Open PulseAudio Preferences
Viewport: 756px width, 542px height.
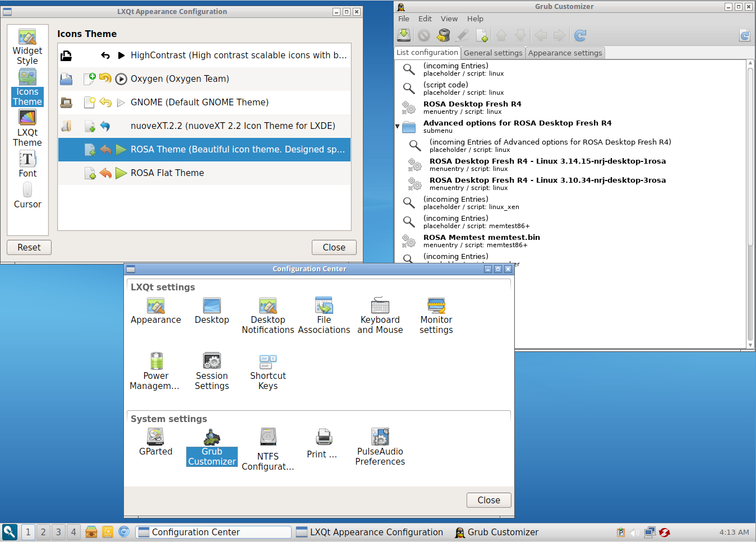click(380, 447)
